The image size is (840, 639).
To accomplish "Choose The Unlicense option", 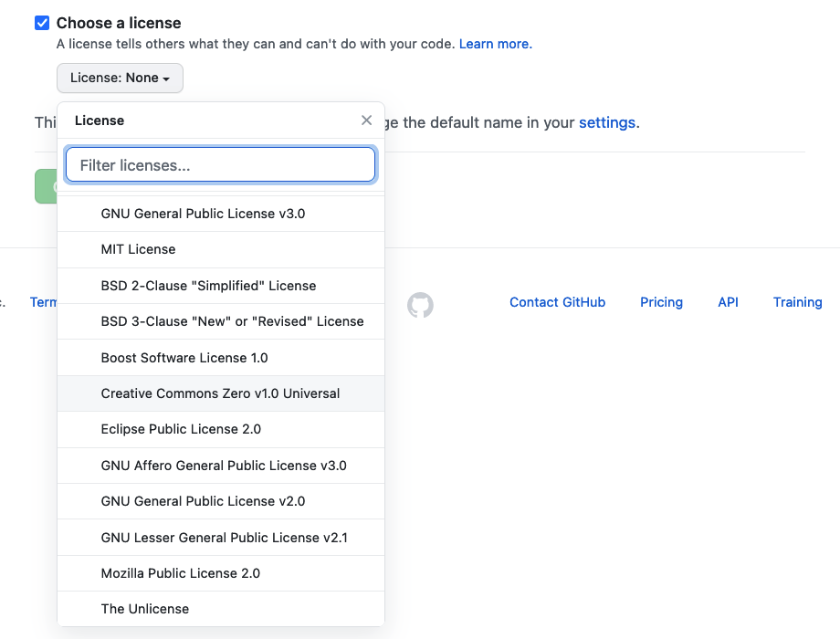I will 221,609.
